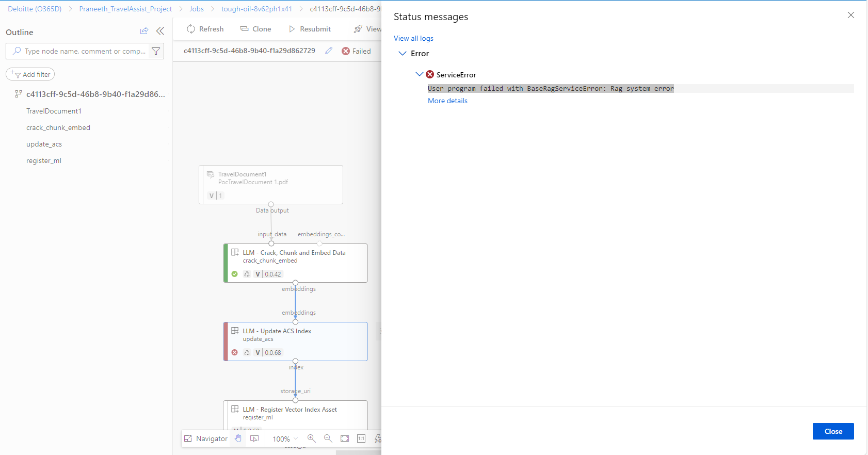
Task: Click reuse icon on update_acs node
Action: click(247, 352)
